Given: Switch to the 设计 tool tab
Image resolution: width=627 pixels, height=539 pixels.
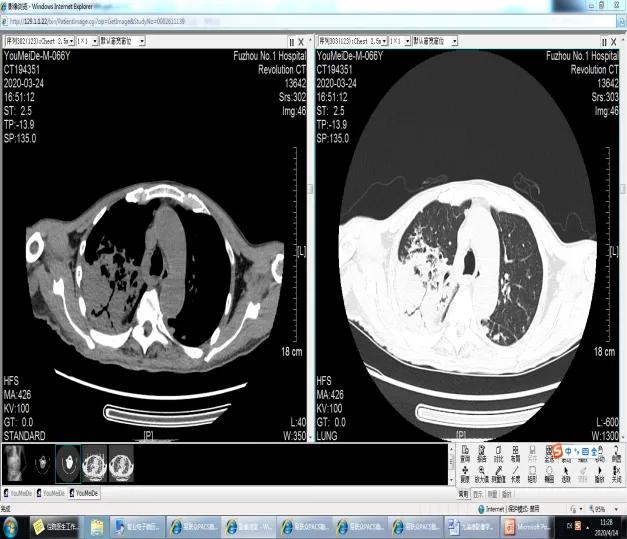Looking at the screenshot, I should (x=507, y=494).
